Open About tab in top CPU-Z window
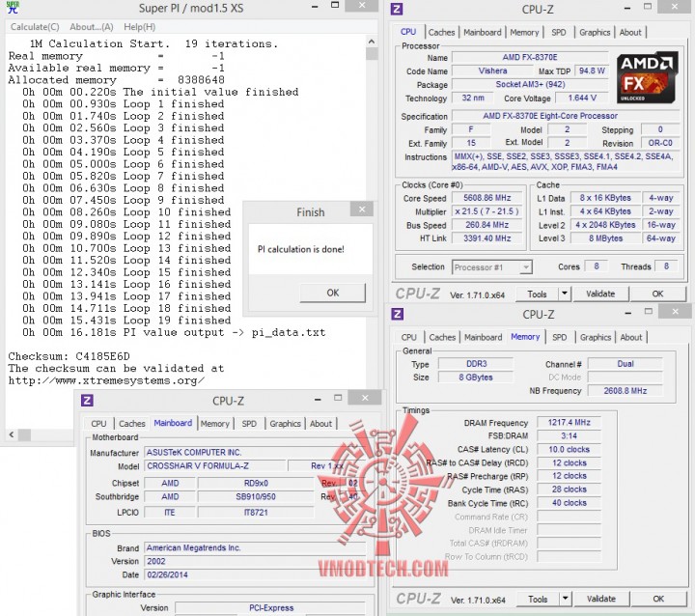The height and width of the screenshot is (616, 695). pyautogui.click(x=630, y=33)
